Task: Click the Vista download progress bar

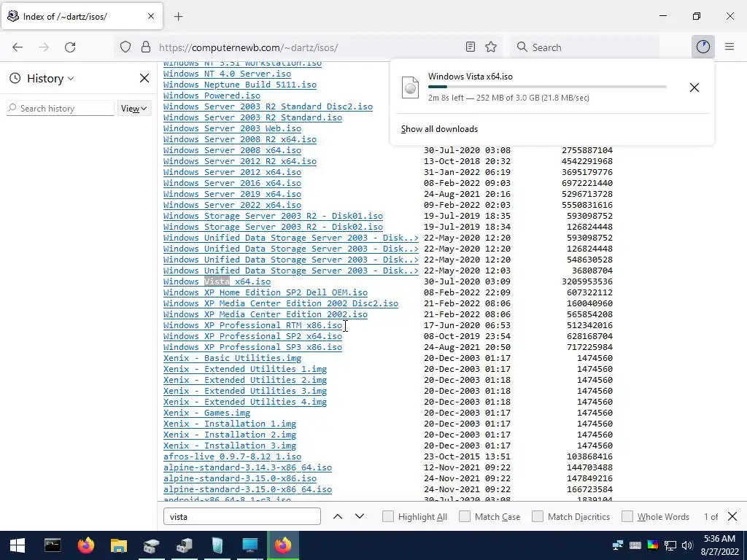Action: (547, 87)
